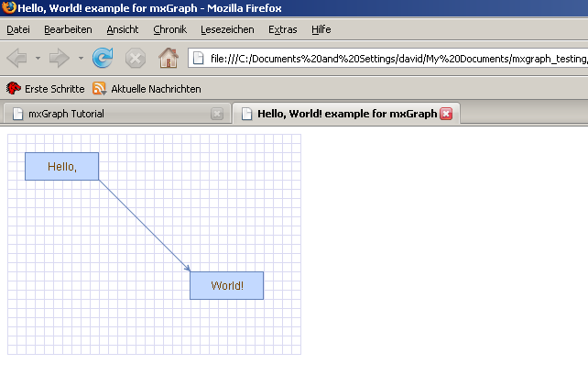Open the Aktuelle Nachrichten feed bookmark
Image resolution: width=588 pixels, height=386 pixels.
click(x=147, y=89)
